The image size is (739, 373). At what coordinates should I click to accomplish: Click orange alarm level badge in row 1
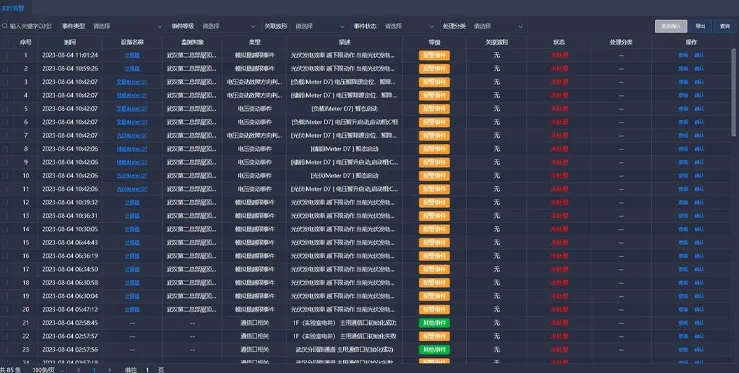[x=434, y=55]
